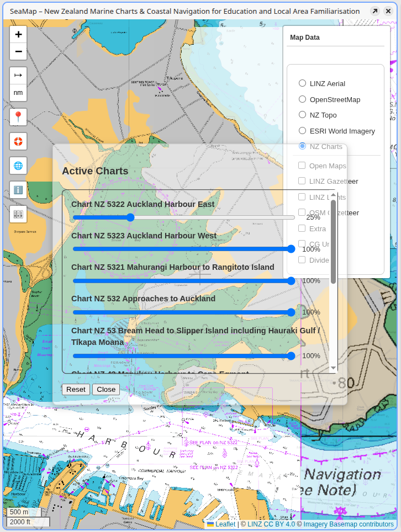
Task: Activate the distance measure arrow tool
Action: (18, 76)
